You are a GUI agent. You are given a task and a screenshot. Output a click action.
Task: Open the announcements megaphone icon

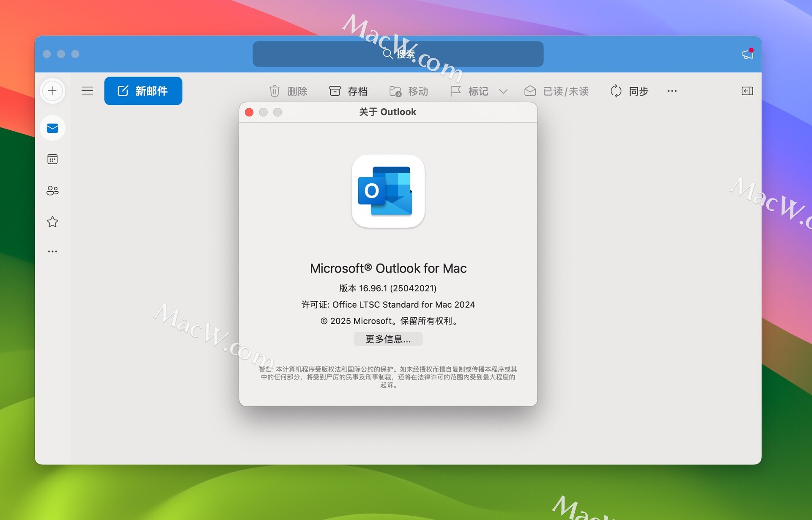(747, 54)
